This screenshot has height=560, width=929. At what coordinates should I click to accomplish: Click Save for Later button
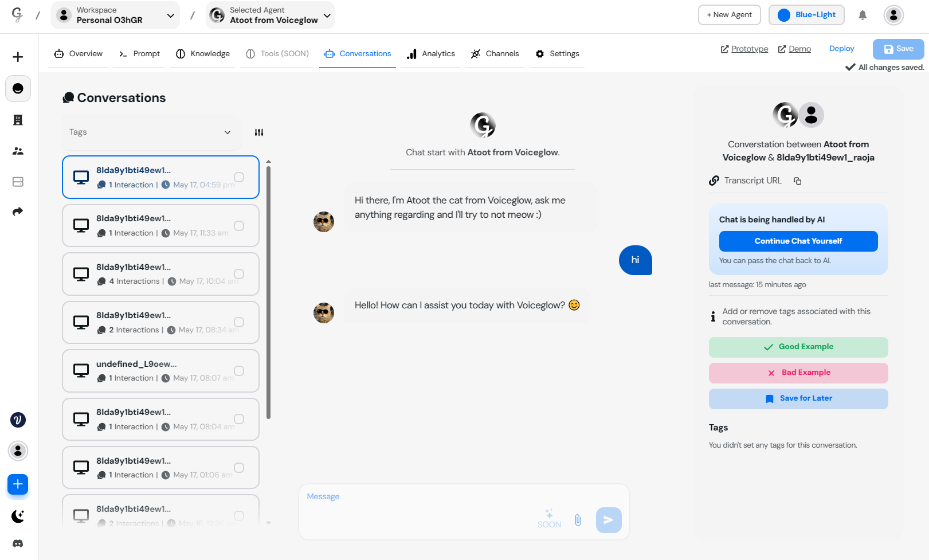[798, 399]
